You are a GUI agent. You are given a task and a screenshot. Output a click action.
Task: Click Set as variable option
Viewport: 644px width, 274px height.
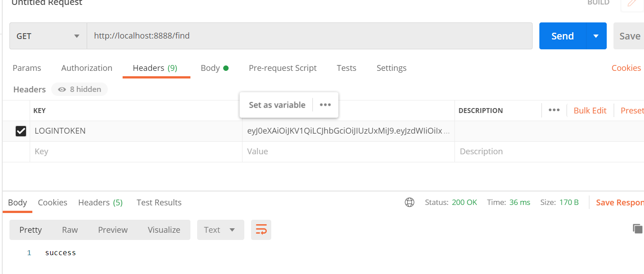point(277,105)
